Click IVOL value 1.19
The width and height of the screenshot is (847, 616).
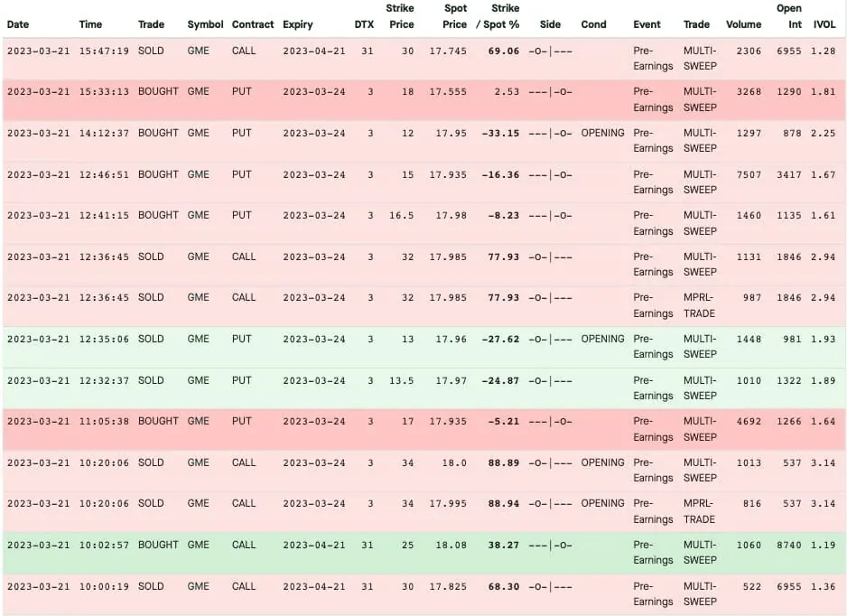click(823, 545)
